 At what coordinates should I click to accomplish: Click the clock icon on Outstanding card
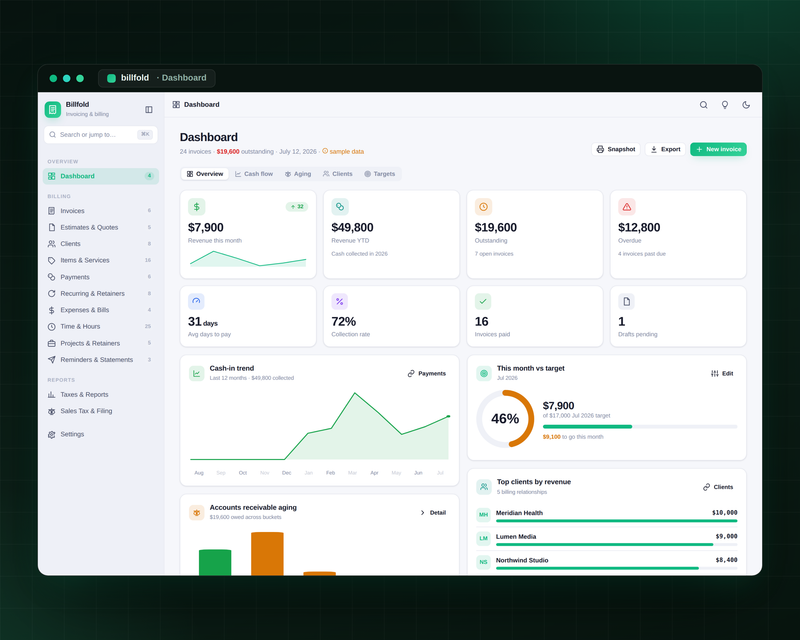click(x=483, y=207)
